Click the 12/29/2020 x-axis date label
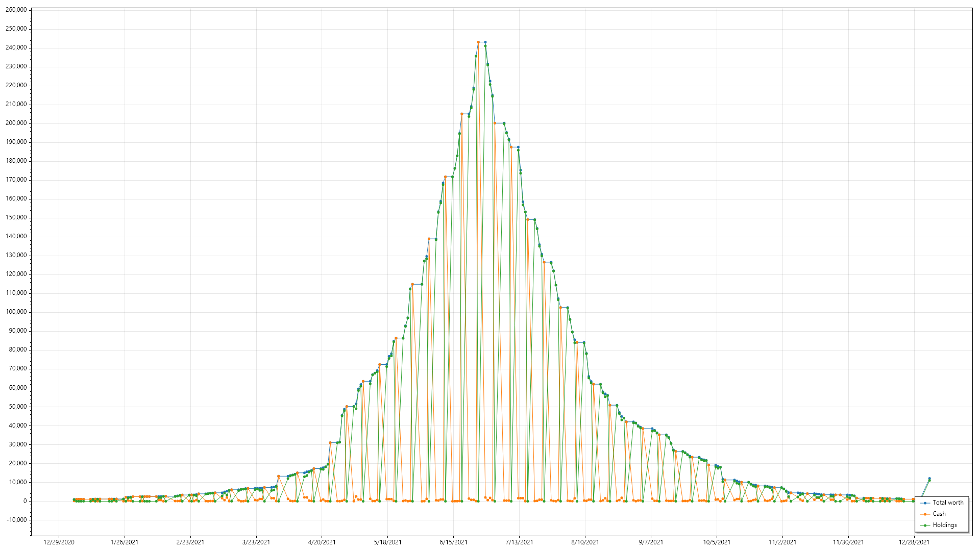The height and width of the screenshot is (551, 980). pyautogui.click(x=59, y=542)
